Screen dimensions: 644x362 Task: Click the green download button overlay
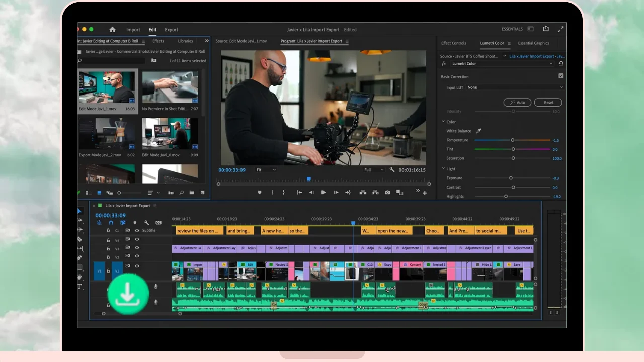(128, 294)
